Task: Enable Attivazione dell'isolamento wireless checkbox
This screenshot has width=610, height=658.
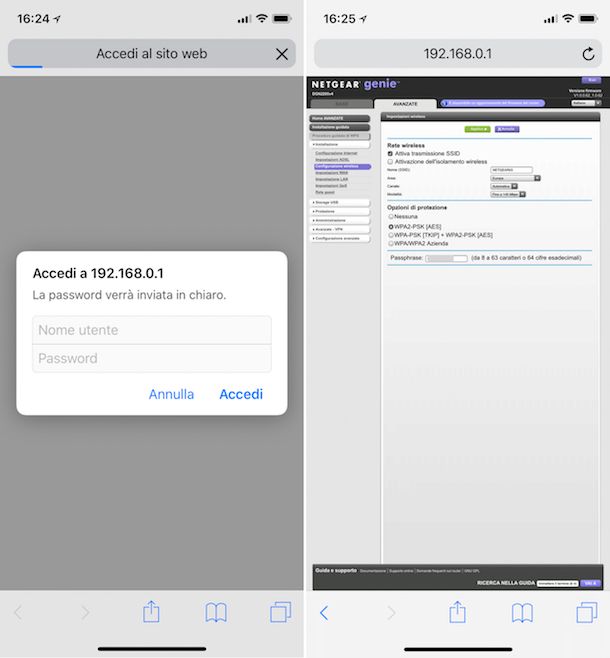Action: pyautogui.click(x=390, y=162)
